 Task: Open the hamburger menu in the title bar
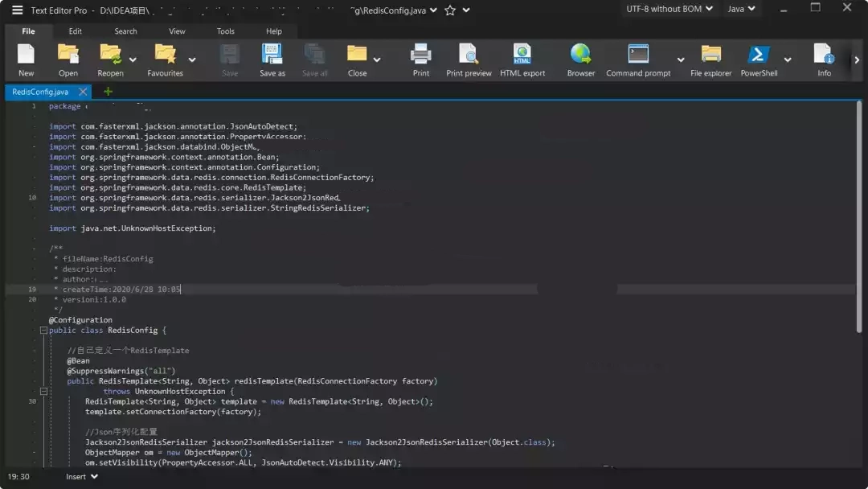coord(15,10)
